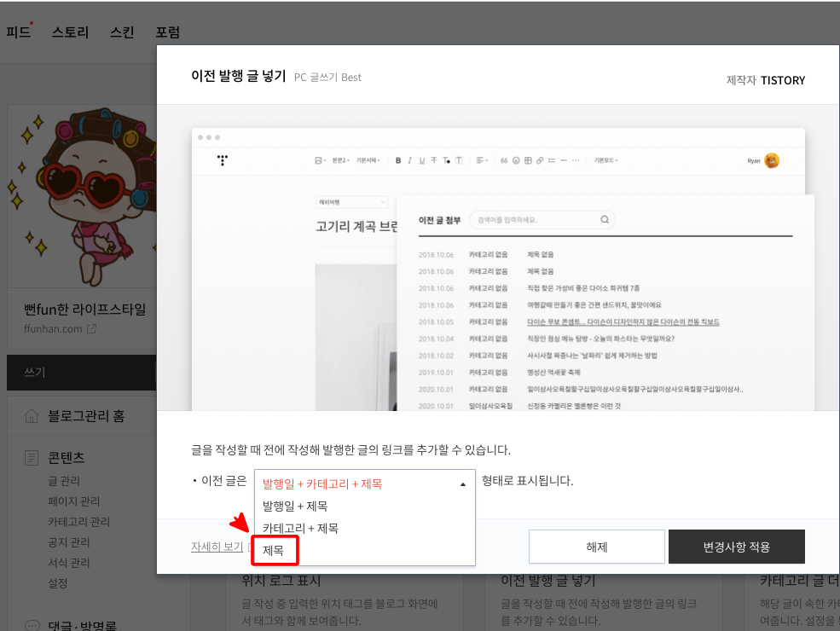Apply changes with the 변경사항 적용 button
840x631 pixels.
(x=736, y=546)
